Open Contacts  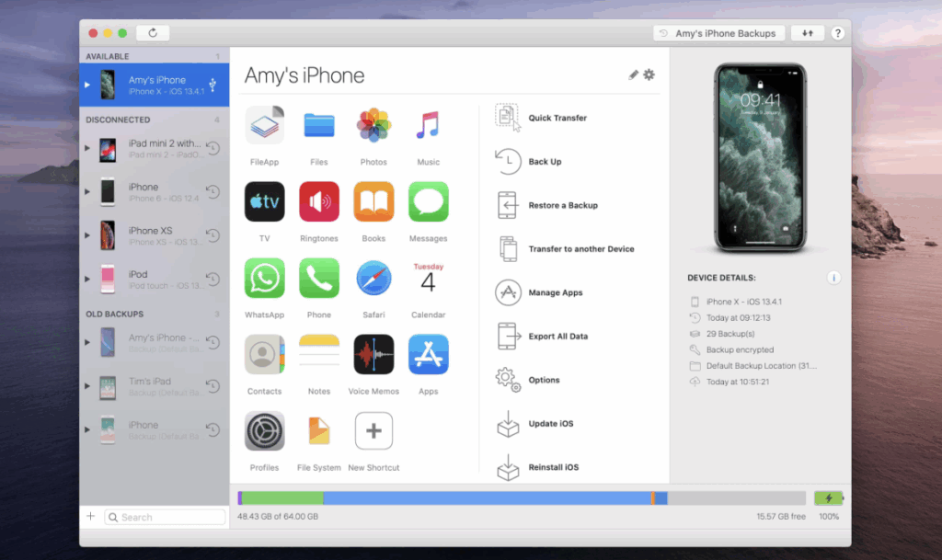(264, 354)
